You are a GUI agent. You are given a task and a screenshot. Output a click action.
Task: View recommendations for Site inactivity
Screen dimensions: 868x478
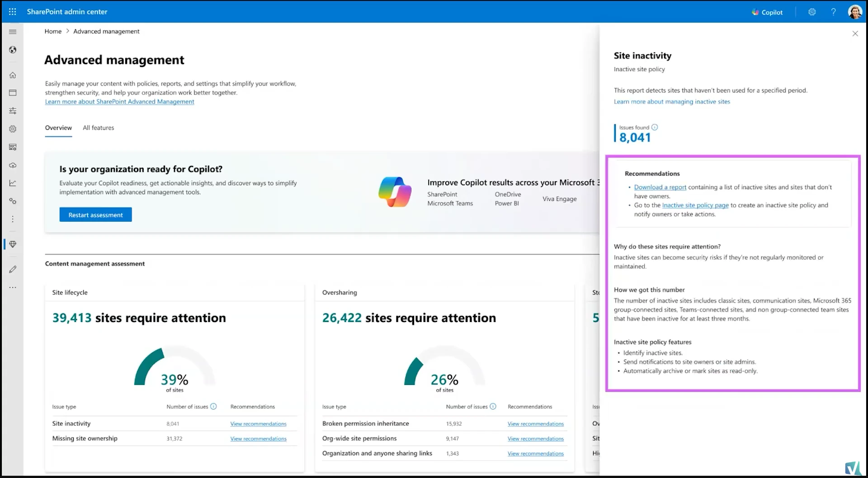pyautogui.click(x=258, y=424)
